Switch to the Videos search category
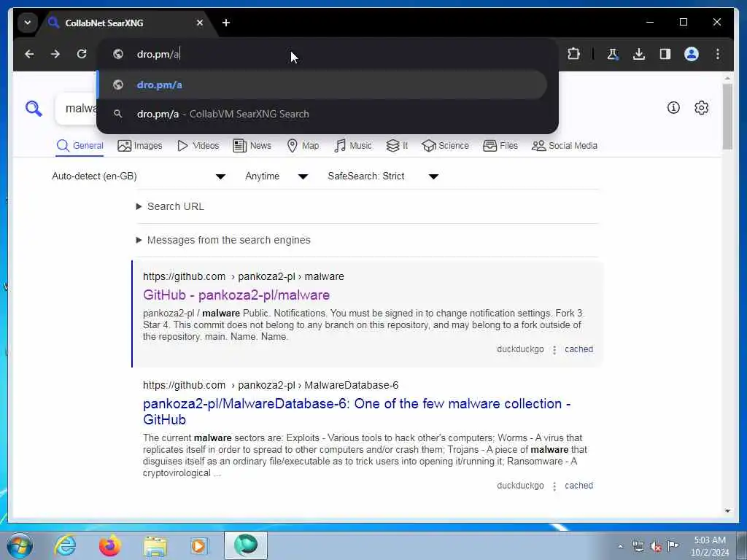 (x=198, y=146)
